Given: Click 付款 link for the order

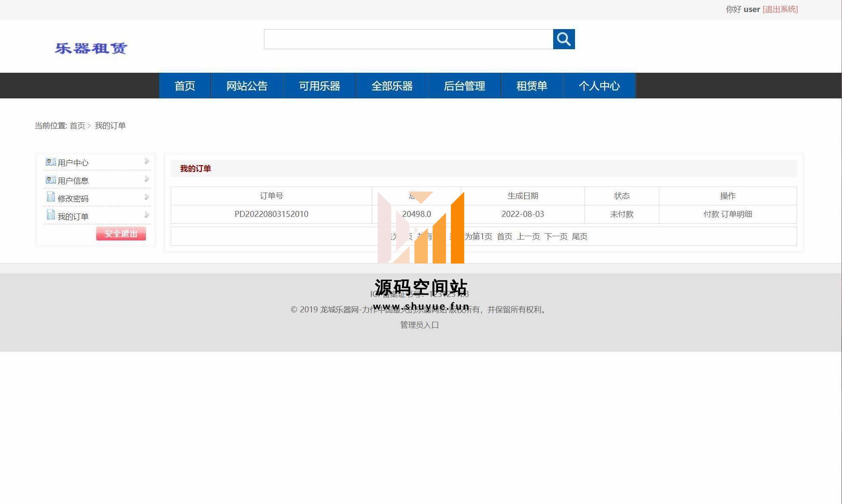Looking at the screenshot, I should pyautogui.click(x=711, y=214).
